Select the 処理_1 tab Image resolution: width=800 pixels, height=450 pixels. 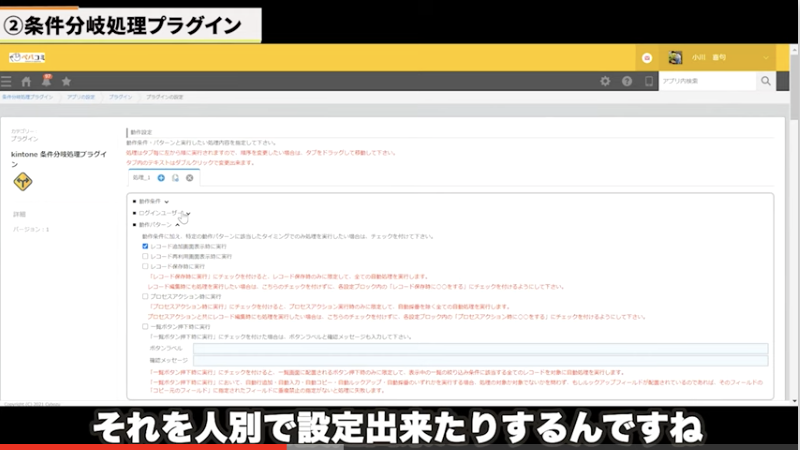[x=142, y=177]
